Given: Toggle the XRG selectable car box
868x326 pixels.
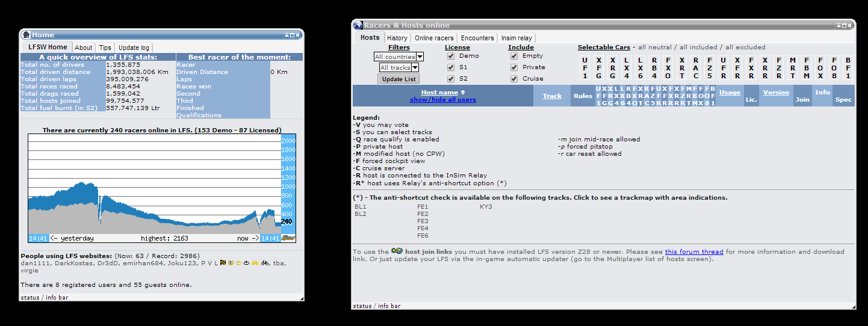Looking at the screenshot, I should pos(613,68).
